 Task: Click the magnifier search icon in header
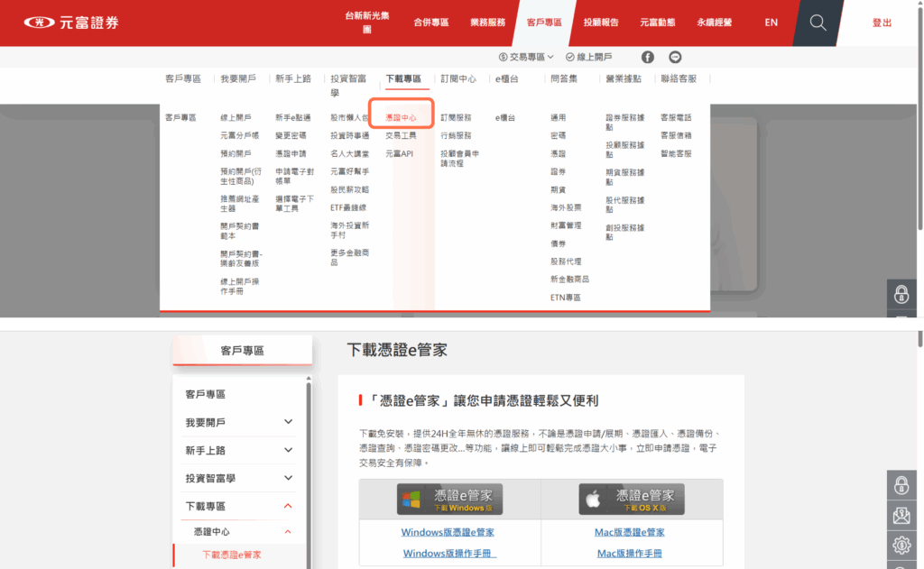point(818,23)
